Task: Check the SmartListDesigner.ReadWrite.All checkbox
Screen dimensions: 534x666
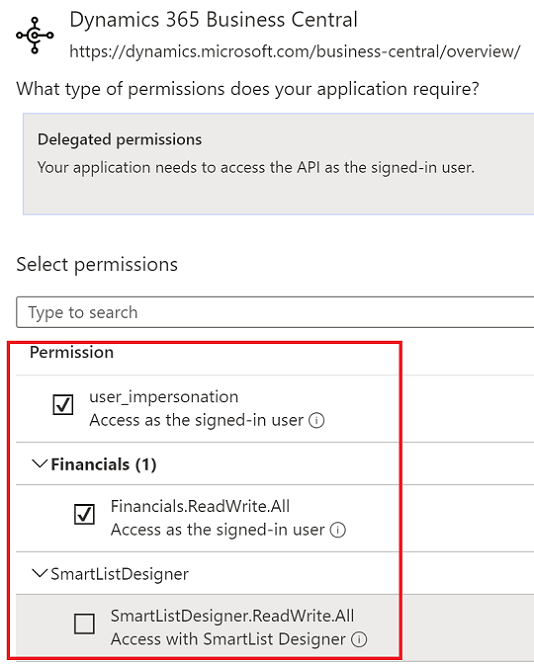Action: (84, 624)
